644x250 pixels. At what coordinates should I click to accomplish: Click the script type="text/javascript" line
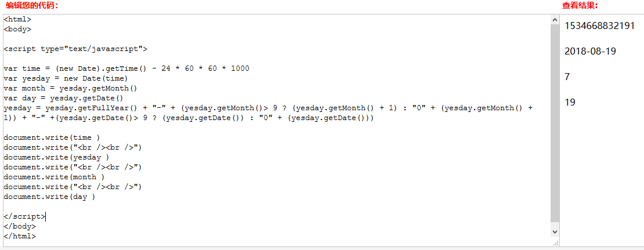(75, 49)
